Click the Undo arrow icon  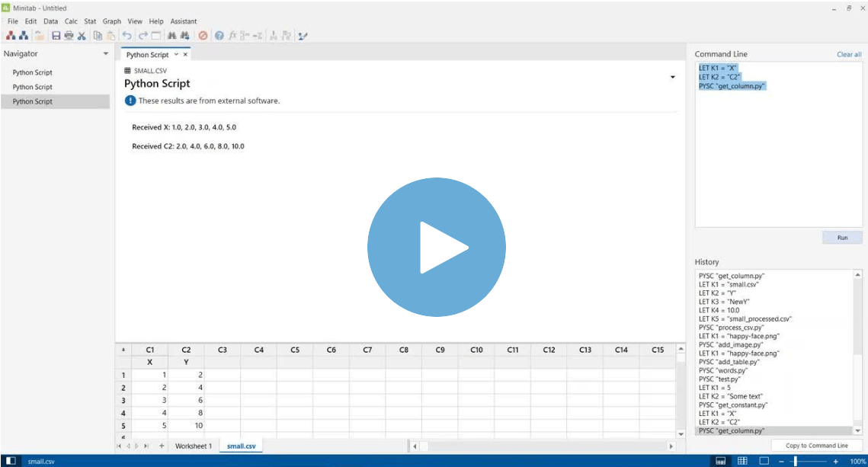[x=127, y=35]
